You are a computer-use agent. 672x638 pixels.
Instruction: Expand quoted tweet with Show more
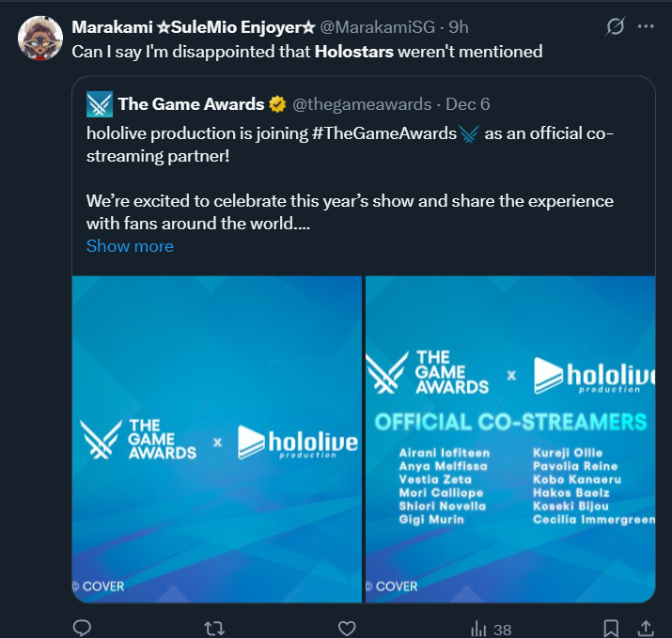point(130,246)
